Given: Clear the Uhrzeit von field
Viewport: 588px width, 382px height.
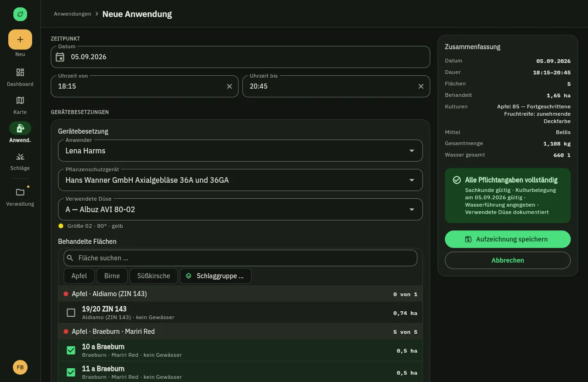Looking at the screenshot, I should click(229, 86).
